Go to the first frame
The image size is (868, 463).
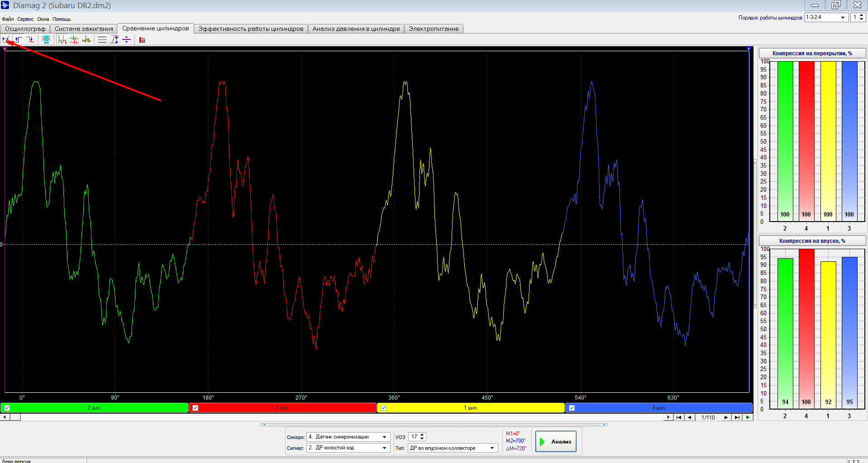click(678, 417)
